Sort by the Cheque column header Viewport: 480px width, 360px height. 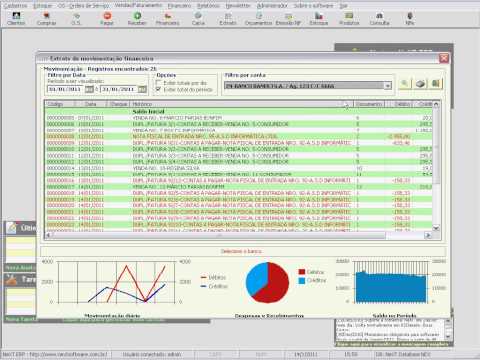(x=119, y=104)
